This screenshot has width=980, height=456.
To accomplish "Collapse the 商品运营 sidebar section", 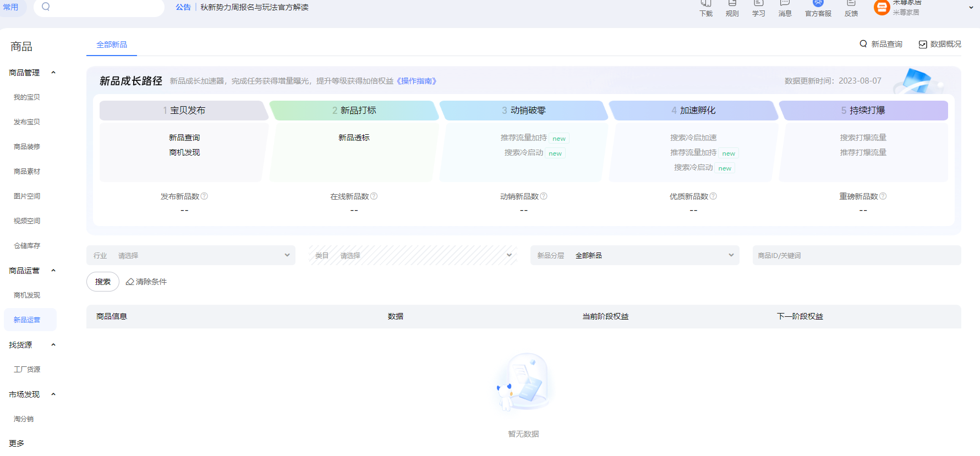I will (x=53, y=271).
